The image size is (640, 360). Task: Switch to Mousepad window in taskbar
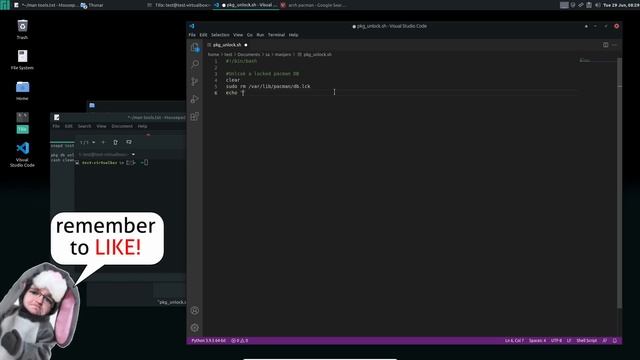click(x=45, y=5)
